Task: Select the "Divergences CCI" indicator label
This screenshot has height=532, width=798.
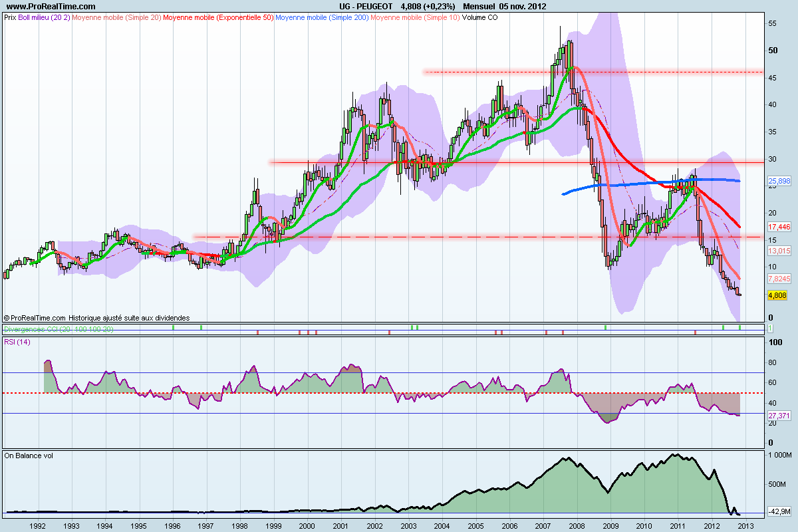Action: [59, 329]
